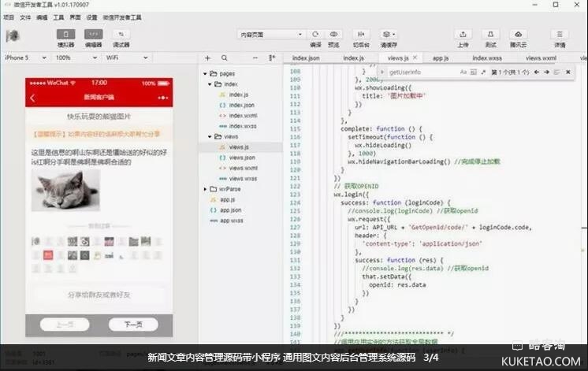
Task: Toggle whole word match in find box
Action: (474, 72)
